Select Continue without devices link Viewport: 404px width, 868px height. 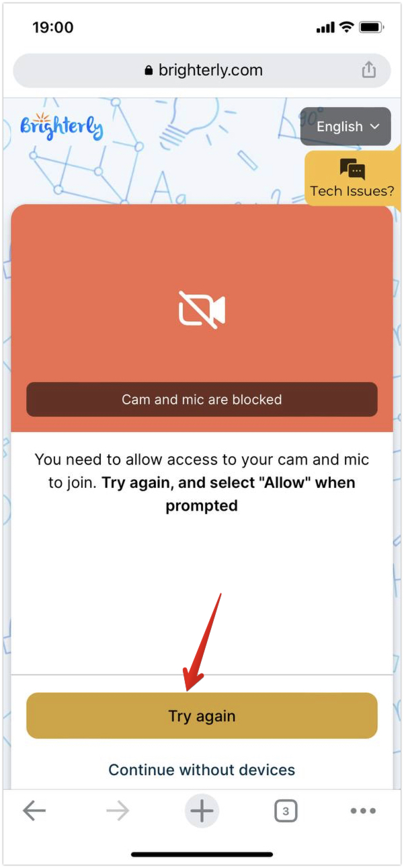tap(202, 770)
